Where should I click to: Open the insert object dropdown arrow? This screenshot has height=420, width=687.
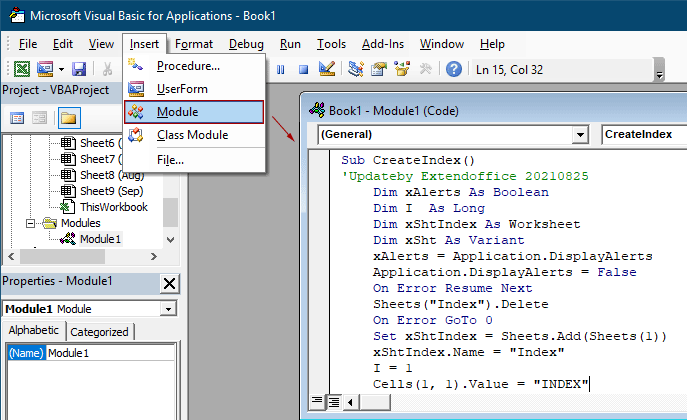point(61,69)
